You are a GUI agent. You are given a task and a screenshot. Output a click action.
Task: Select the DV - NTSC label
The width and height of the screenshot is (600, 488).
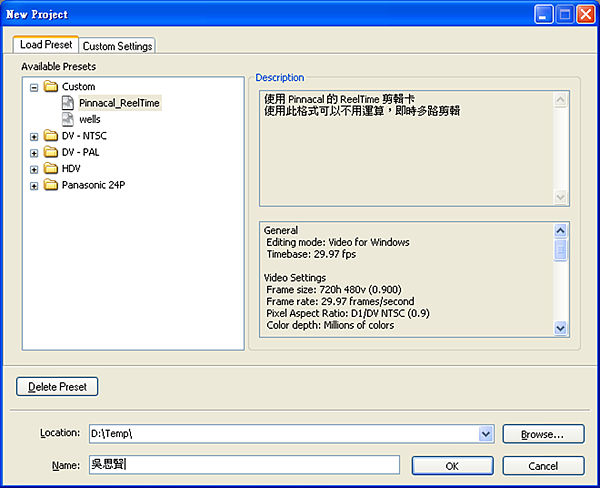coord(84,135)
